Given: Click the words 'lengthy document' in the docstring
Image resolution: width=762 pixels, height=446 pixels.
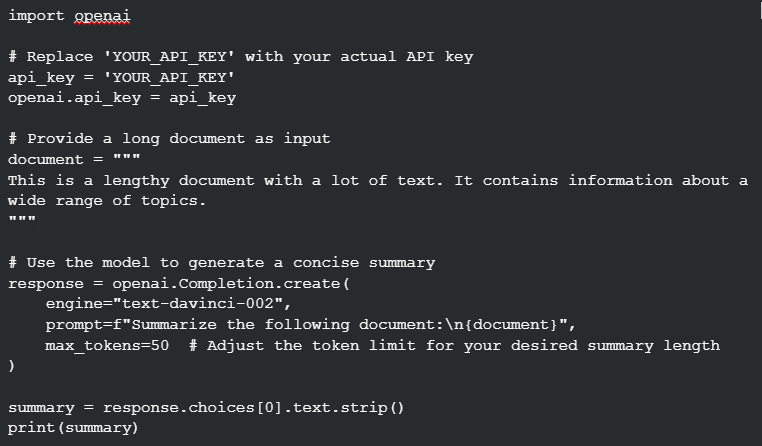Looking at the screenshot, I should [179, 181].
